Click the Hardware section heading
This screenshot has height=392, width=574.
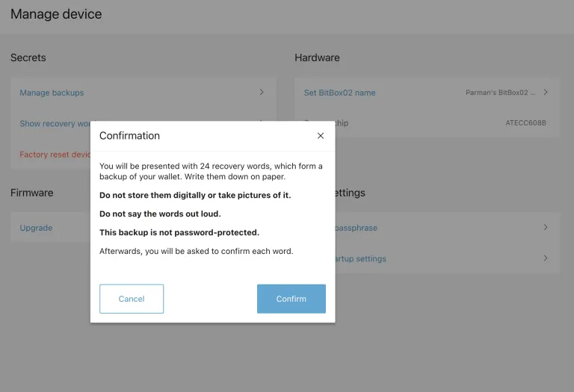coord(317,57)
